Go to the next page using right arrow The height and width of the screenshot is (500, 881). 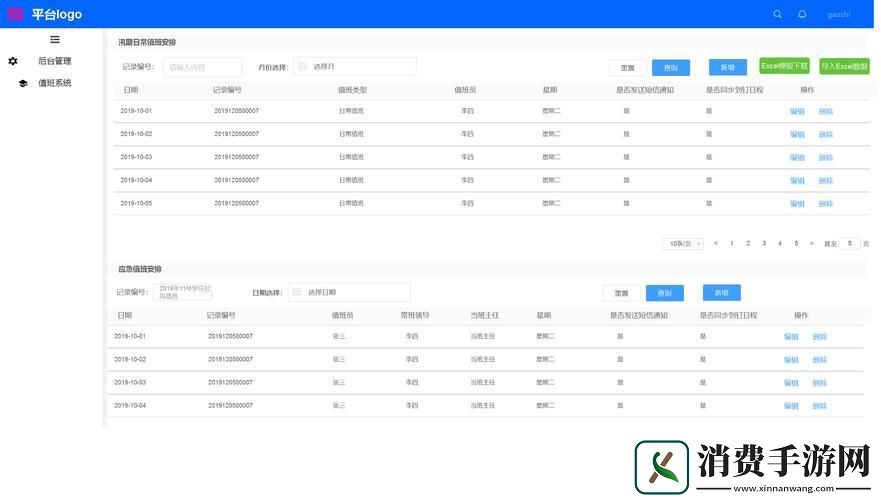coord(811,243)
